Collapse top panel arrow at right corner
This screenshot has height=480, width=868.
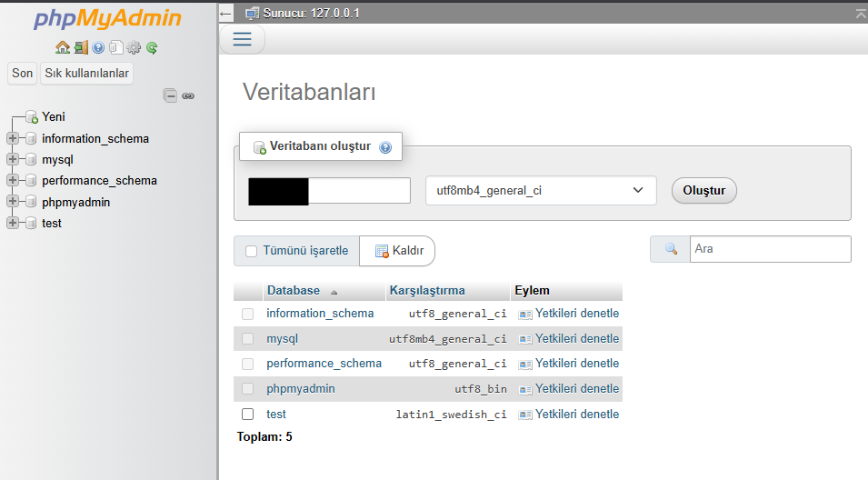coord(861,14)
